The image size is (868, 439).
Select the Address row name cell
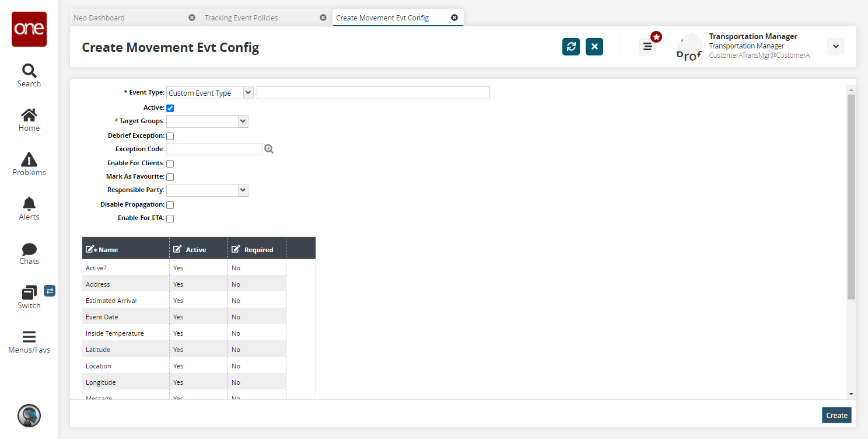click(126, 284)
